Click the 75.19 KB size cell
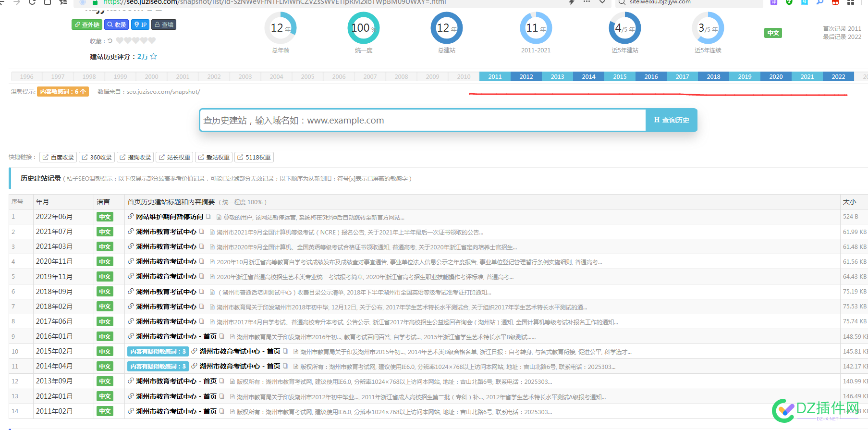The image size is (868, 430). pyautogui.click(x=855, y=292)
